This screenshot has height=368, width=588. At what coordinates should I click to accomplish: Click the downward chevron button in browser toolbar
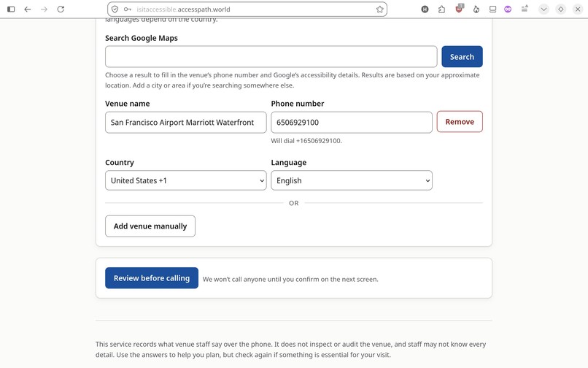pyautogui.click(x=543, y=9)
